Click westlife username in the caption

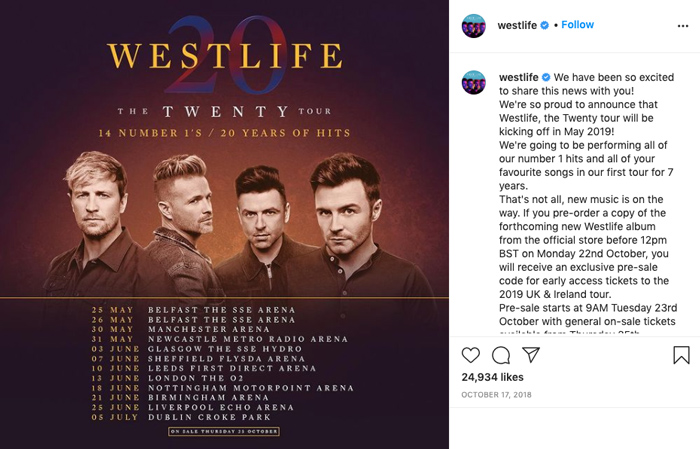[518, 77]
